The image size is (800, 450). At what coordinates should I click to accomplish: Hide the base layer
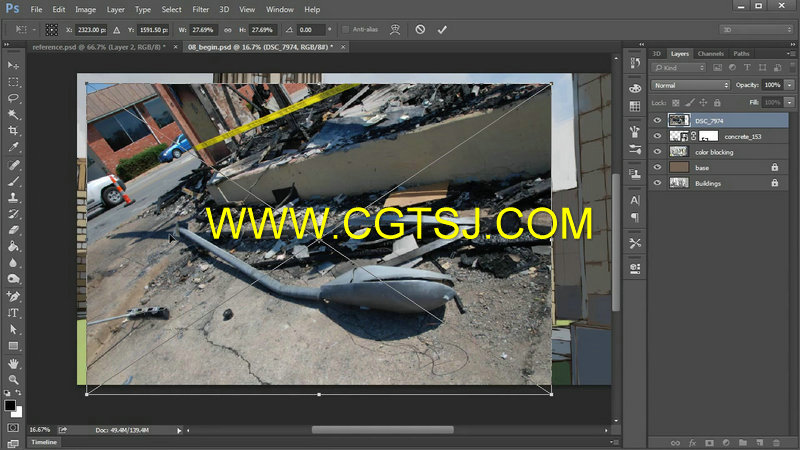coord(657,167)
